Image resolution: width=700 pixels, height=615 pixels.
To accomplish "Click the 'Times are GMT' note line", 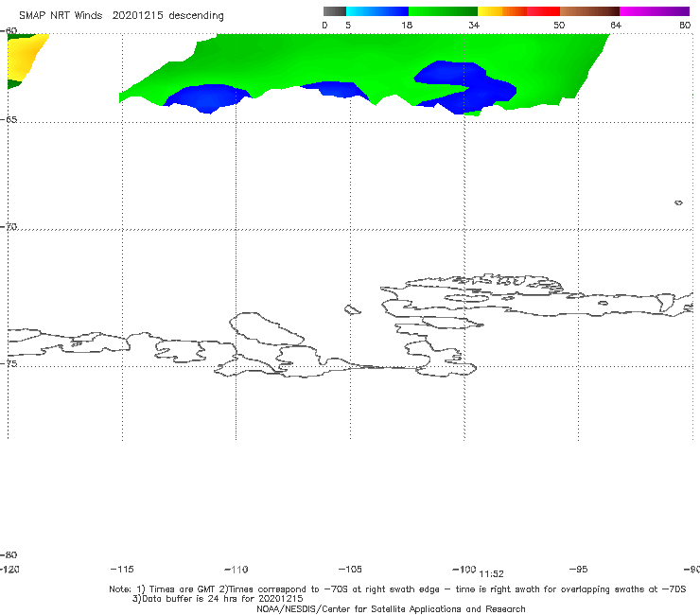I will pyautogui.click(x=397, y=589).
